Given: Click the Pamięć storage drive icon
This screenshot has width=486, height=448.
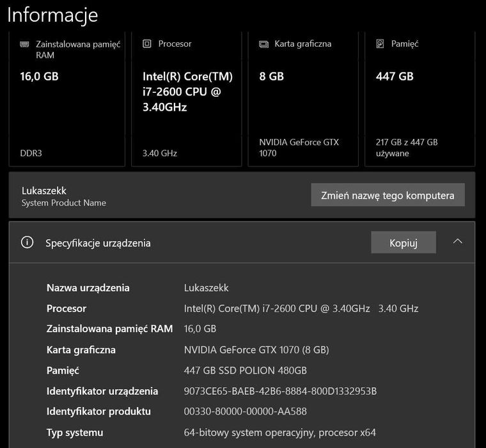Looking at the screenshot, I should pos(380,44).
